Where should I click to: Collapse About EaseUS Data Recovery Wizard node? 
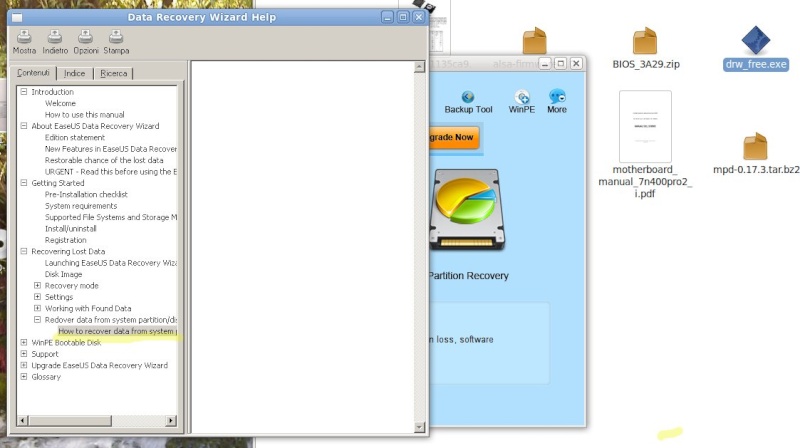[x=23, y=126]
